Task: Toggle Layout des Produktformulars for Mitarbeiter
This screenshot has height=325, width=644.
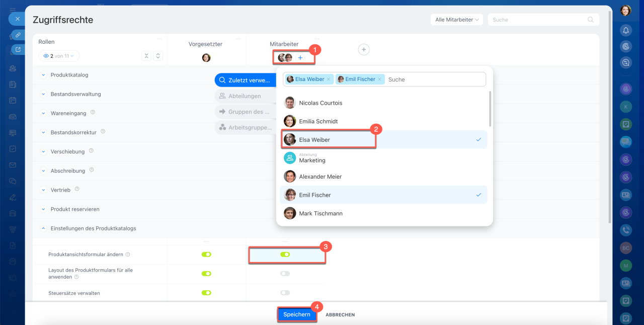Action: click(x=285, y=274)
